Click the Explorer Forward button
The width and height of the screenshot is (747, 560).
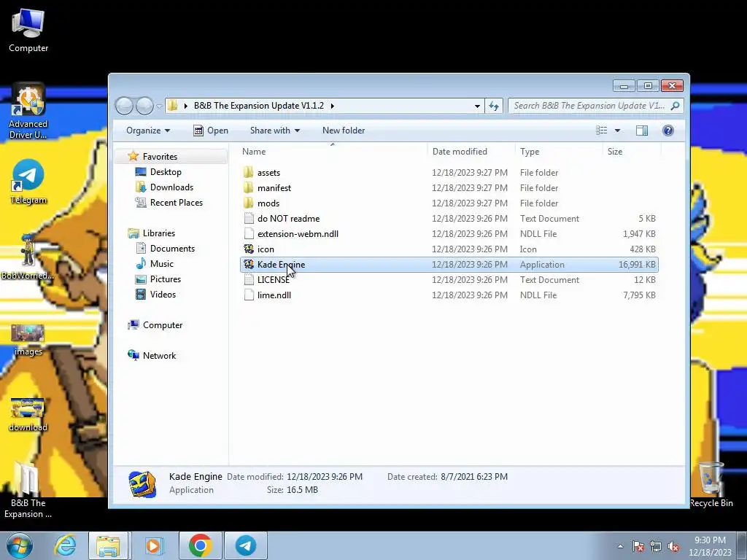pyautogui.click(x=144, y=106)
